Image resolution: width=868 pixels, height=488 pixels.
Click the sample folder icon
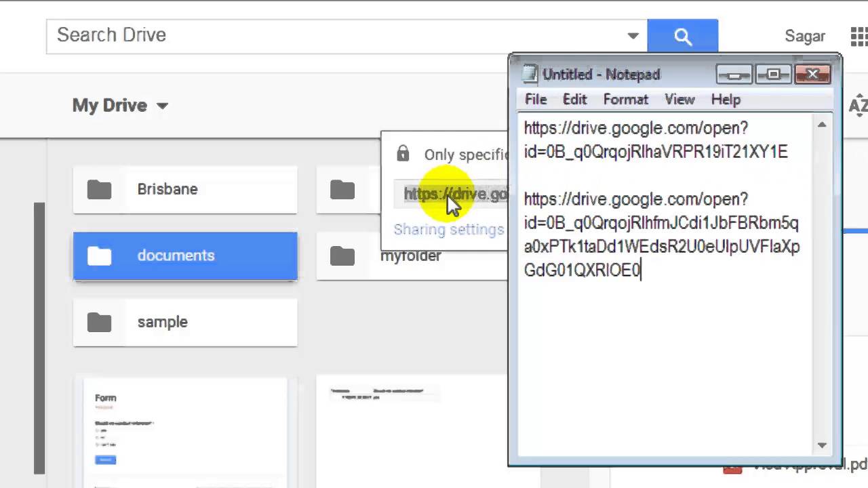coord(99,322)
